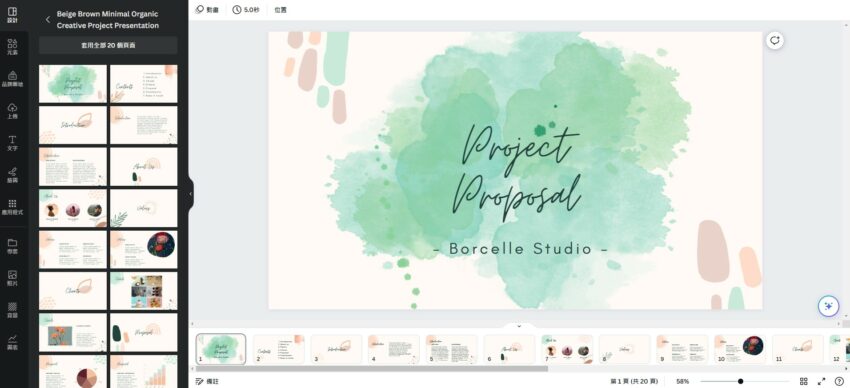This screenshot has height=388, width=850.
Task: Click the comment refresh icon beside the slide
Action: coord(775,41)
